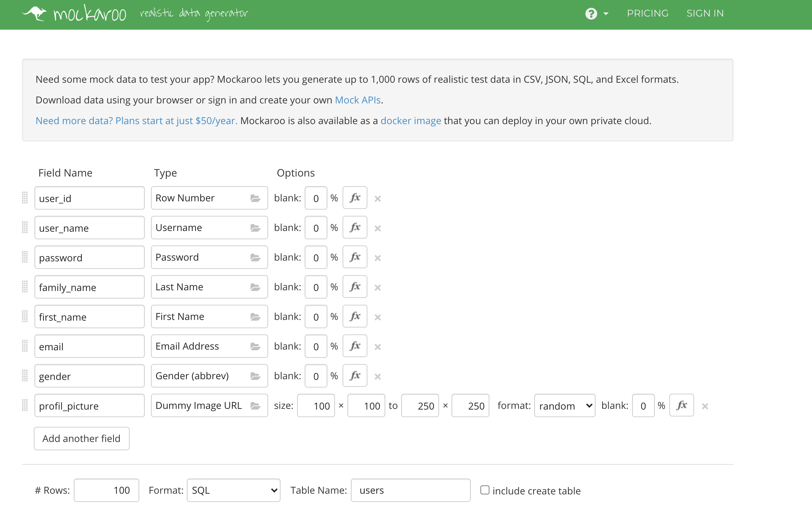Click the Table Name input field
The image size is (812, 513).
(x=410, y=490)
